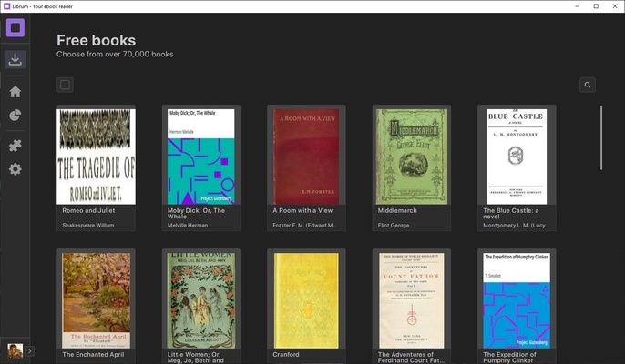Click 'The Blue Castle: a novel' title text

click(x=511, y=214)
